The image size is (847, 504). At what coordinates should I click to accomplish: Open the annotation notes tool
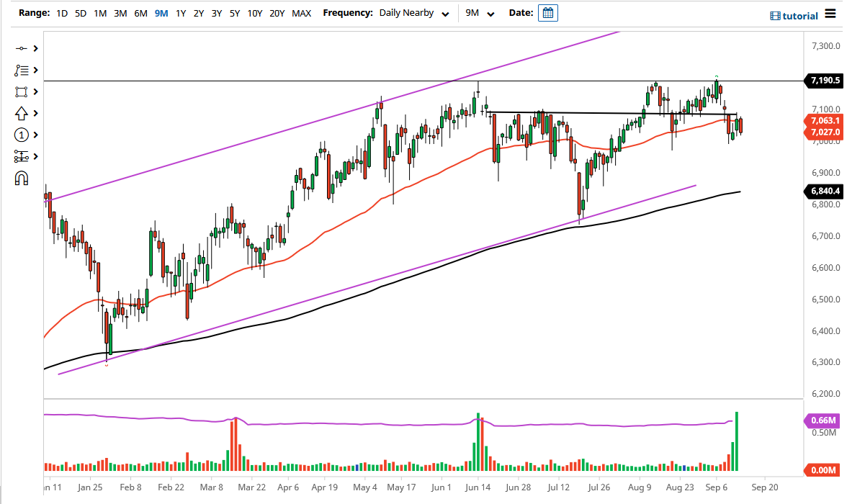20,70
